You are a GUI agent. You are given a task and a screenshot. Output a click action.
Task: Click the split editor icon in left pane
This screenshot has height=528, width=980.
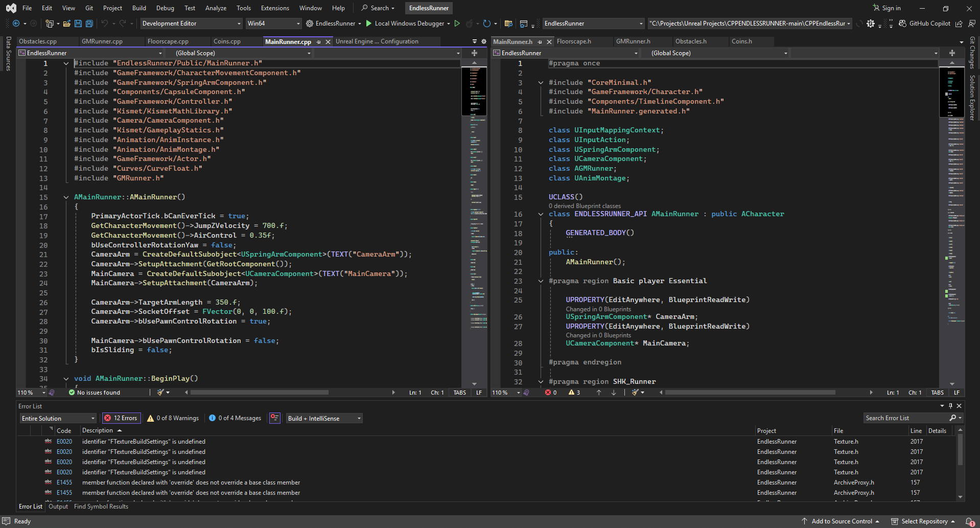(474, 53)
